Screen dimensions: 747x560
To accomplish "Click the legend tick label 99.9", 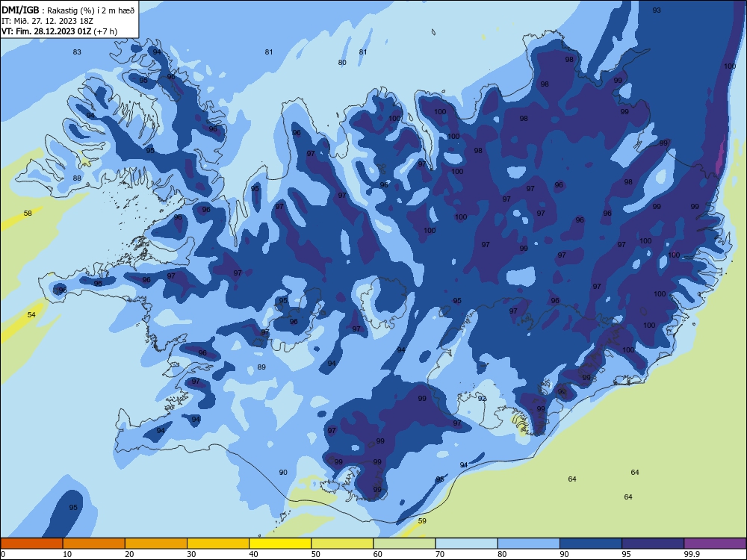I will coord(692,554).
